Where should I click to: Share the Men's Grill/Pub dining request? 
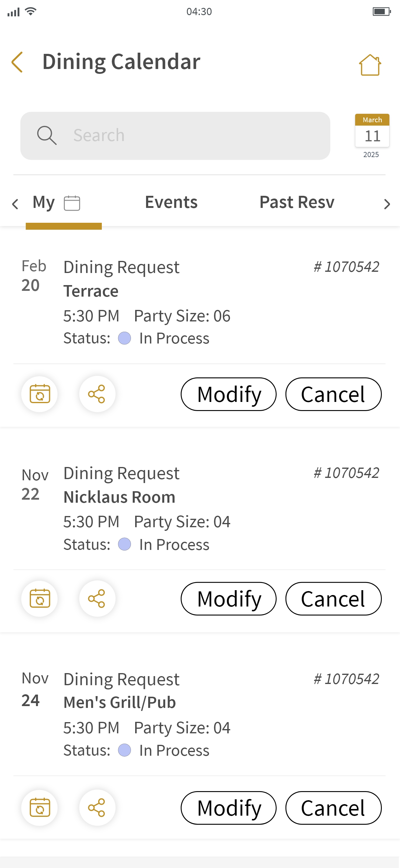tap(97, 808)
